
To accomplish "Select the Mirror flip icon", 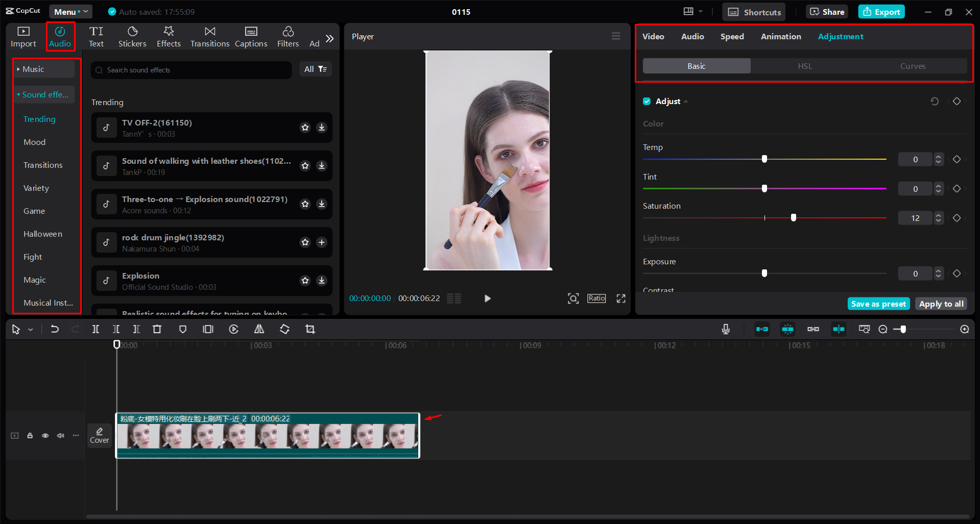I will tap(259, 329).
